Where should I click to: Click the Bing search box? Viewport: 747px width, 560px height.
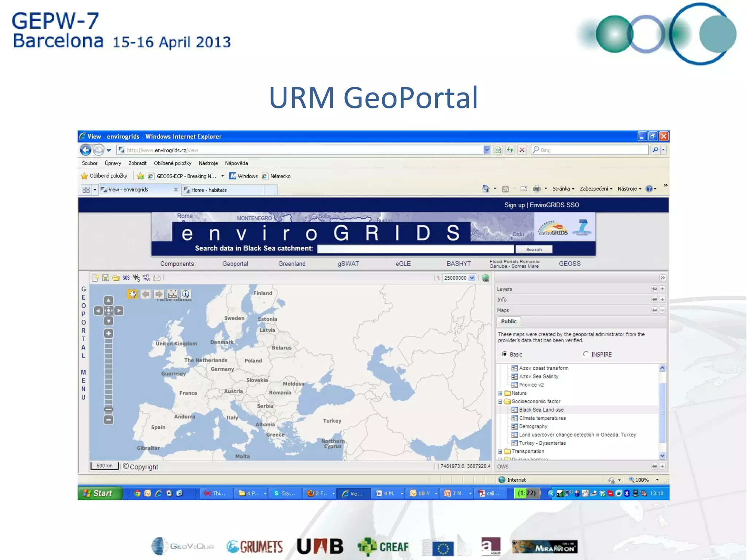[x=590, y=150]
